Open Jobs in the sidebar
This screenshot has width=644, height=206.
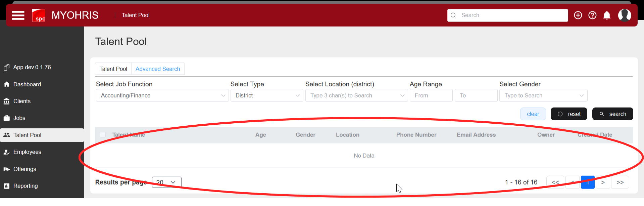[19, 118]
